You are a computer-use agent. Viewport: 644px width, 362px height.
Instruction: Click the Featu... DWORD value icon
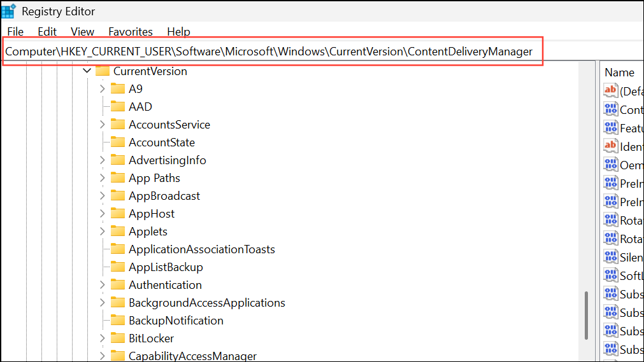pyautogui.click(x=611, y=128)
